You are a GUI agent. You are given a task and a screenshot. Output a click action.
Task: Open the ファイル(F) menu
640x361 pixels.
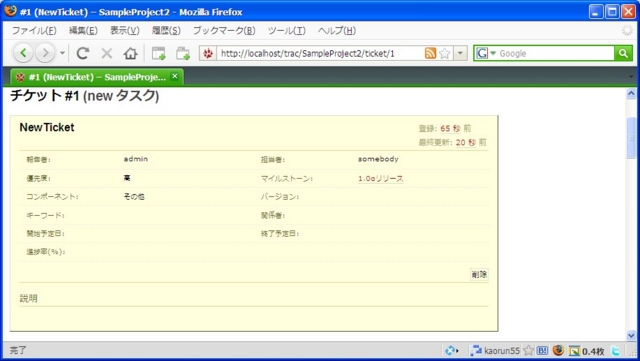[34, 31]
